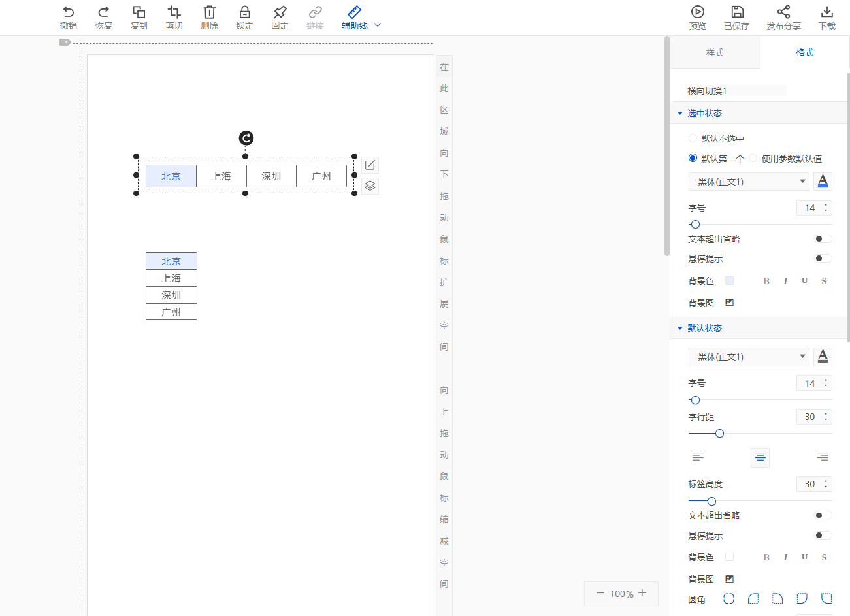The width and height of the screenshot is (850, 616).
Task: Select the 使用参数默认值 radio option
Action: tap(753, 158)
